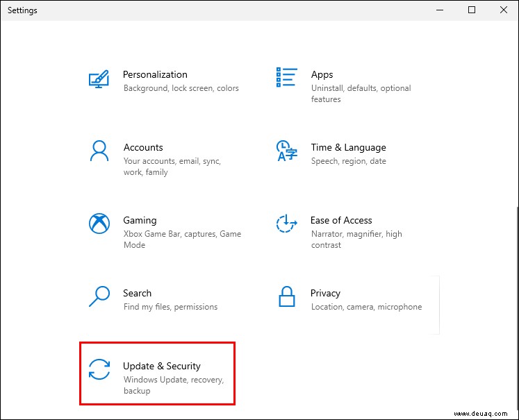Image resolution: width=519 pixels, height=420 pixels.
Task: Open Update & Security heading
Action: pos(161,366)
